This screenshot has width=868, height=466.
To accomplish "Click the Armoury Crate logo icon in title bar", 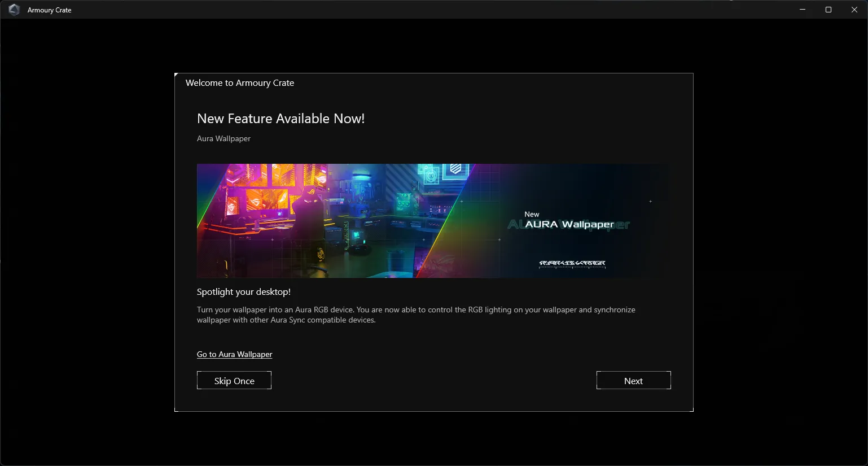I will click(x=14, y=10).
